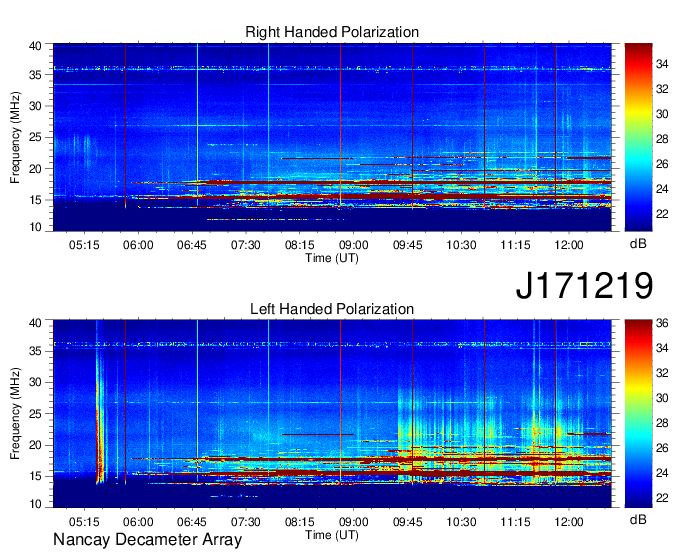Click the 'Left Handed Polarization' plot title

(332, 309)
